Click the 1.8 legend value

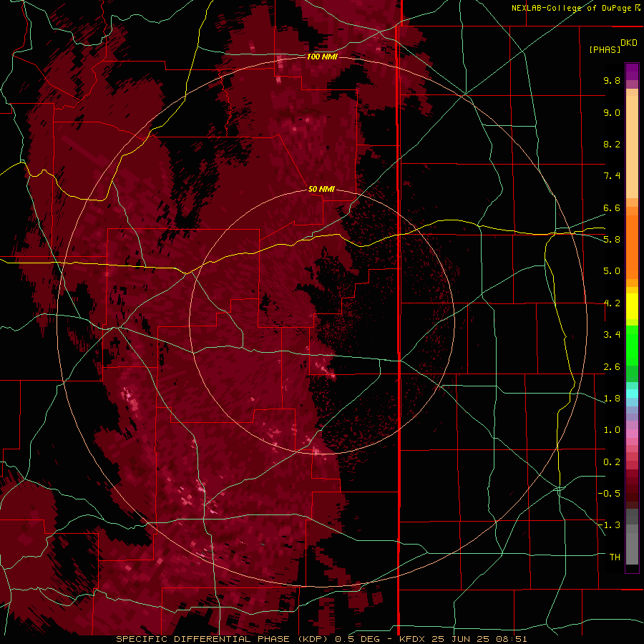[612, 399]
